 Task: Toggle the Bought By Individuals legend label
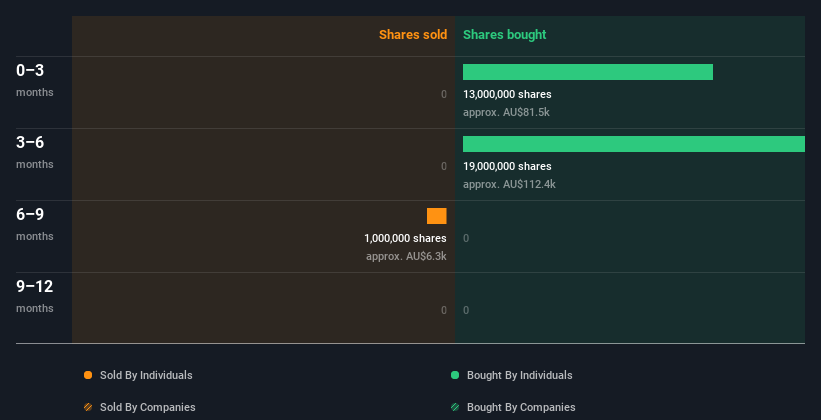(x=519, y=375)
